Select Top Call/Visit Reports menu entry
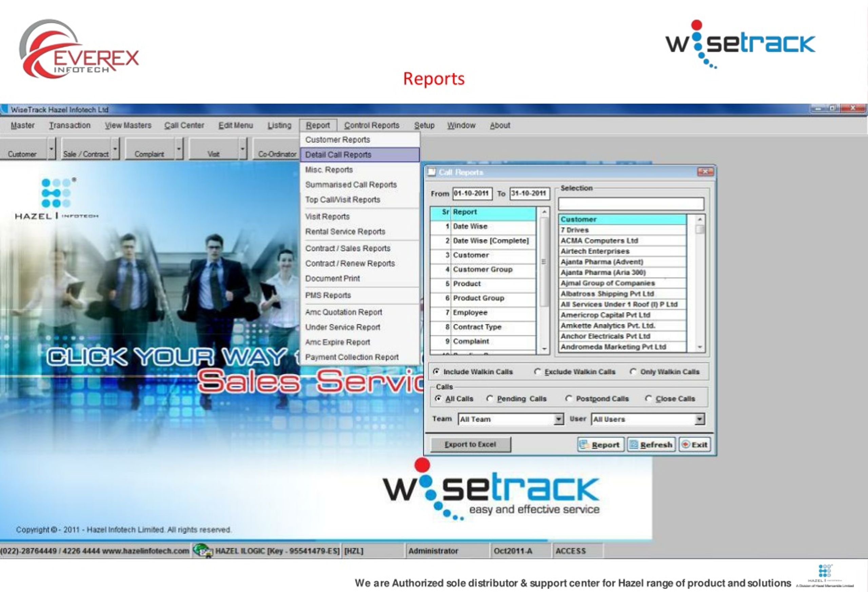This screenshot has width=868, height=592. pos(360,199)
